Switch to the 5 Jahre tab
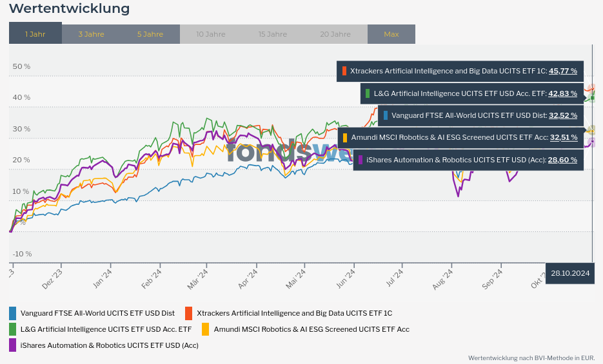The image size is (603, 364). click(150, 34)
